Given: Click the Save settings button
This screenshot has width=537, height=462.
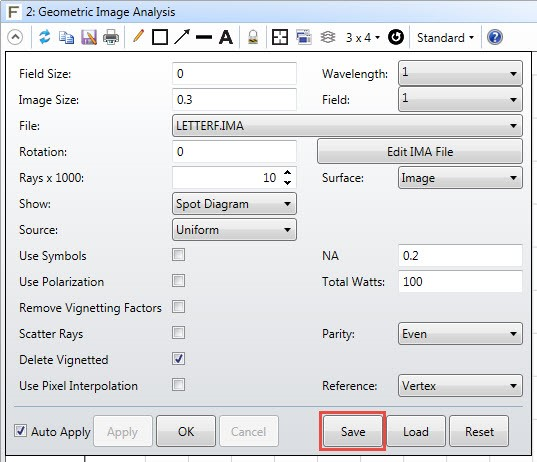Looking at the screenshot, I should click(353, 431).
